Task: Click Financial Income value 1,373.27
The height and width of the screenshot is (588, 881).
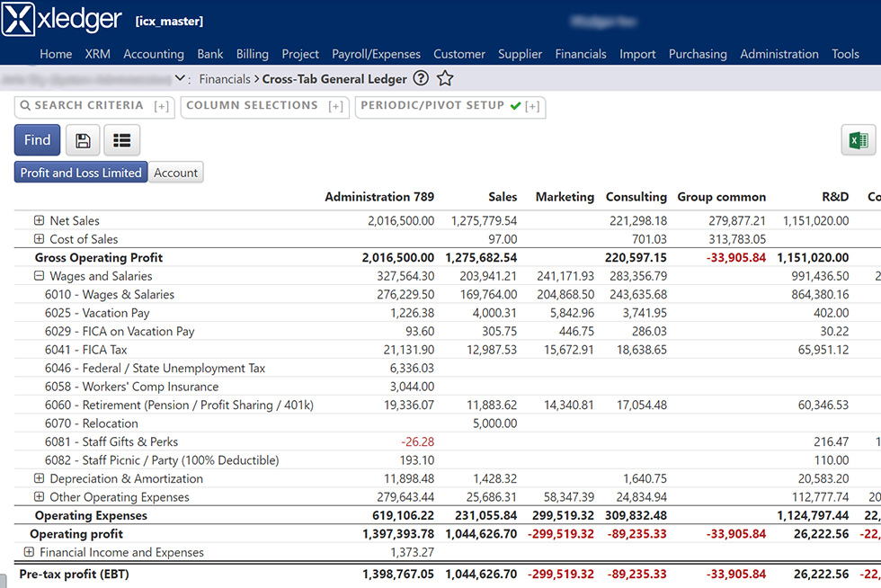Action: (x=412, y=552)
